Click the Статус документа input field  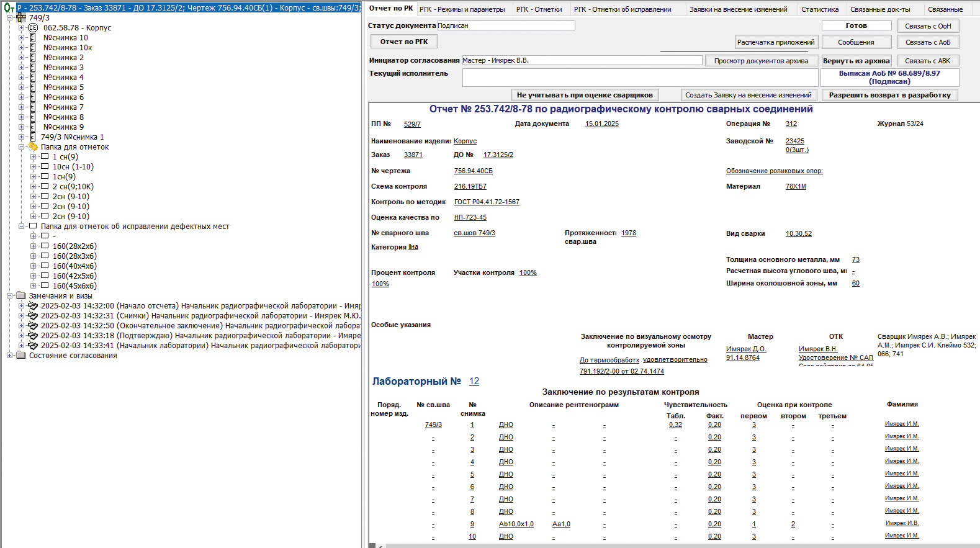coord(506,25)
